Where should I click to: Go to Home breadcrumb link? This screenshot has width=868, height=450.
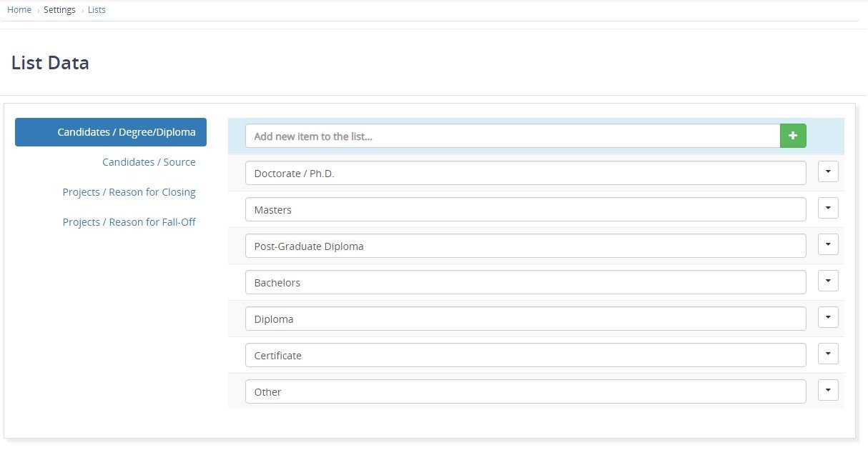pos(19,10)
